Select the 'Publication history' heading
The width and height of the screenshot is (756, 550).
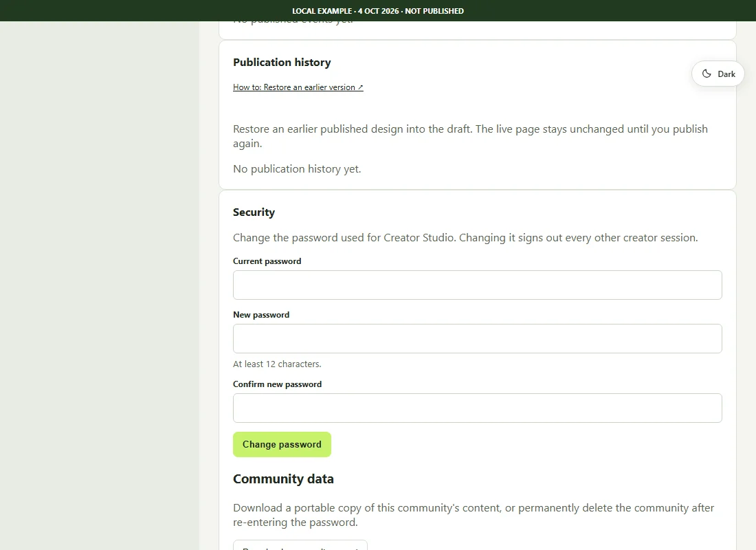click(x=282, y=63)
